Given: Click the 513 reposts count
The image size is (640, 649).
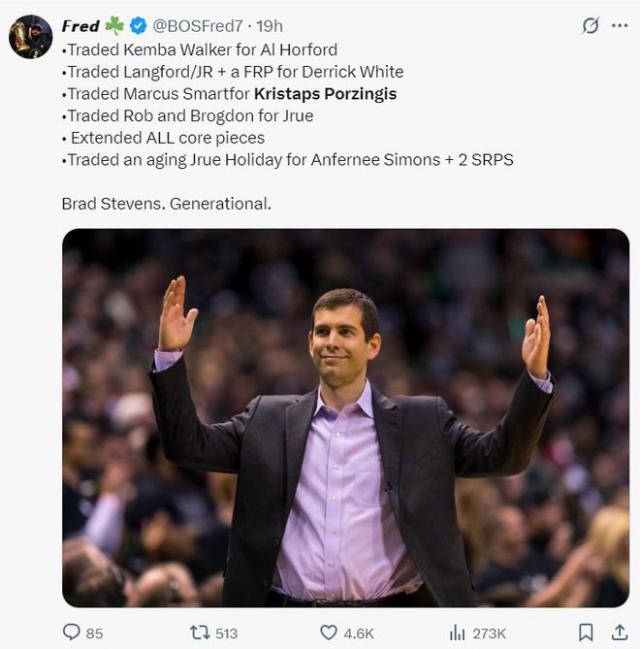Looking at the screenshot, I should pos(226,633).
